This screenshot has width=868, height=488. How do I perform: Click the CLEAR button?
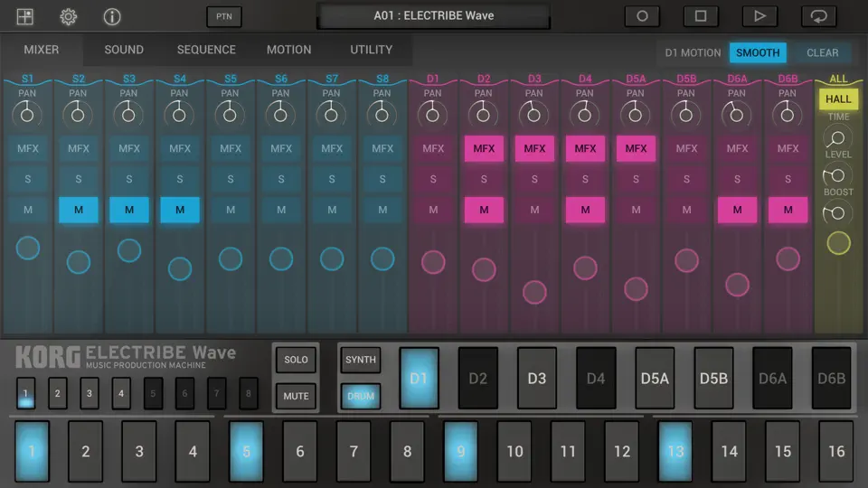tap(823, 52)
